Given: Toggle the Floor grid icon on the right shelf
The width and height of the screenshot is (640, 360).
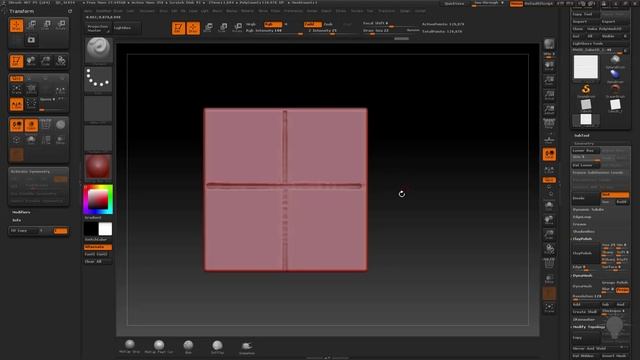Looking at the screenshot, I should 549,140.
